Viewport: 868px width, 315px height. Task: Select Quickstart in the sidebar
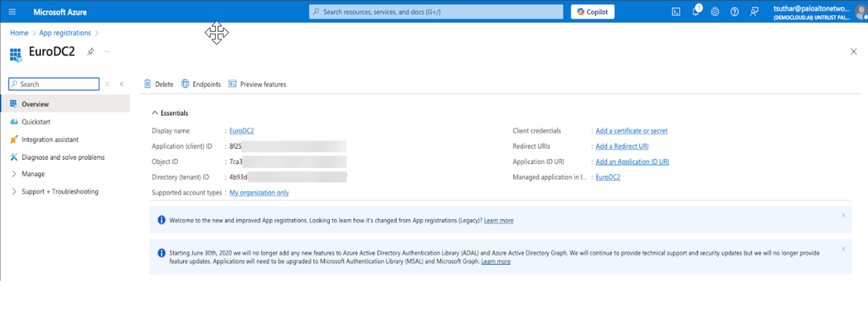(35, 122)
